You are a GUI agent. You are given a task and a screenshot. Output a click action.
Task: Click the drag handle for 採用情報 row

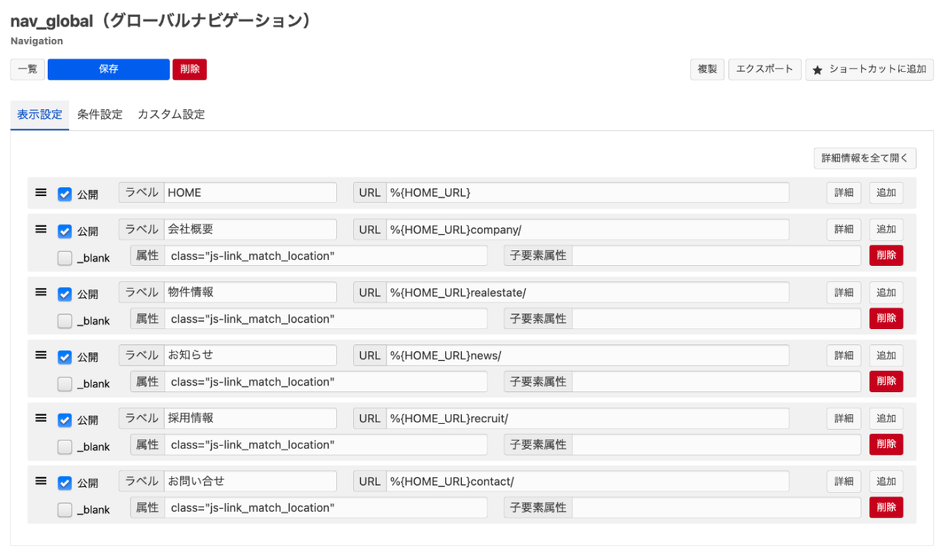[x=41, y=418]
